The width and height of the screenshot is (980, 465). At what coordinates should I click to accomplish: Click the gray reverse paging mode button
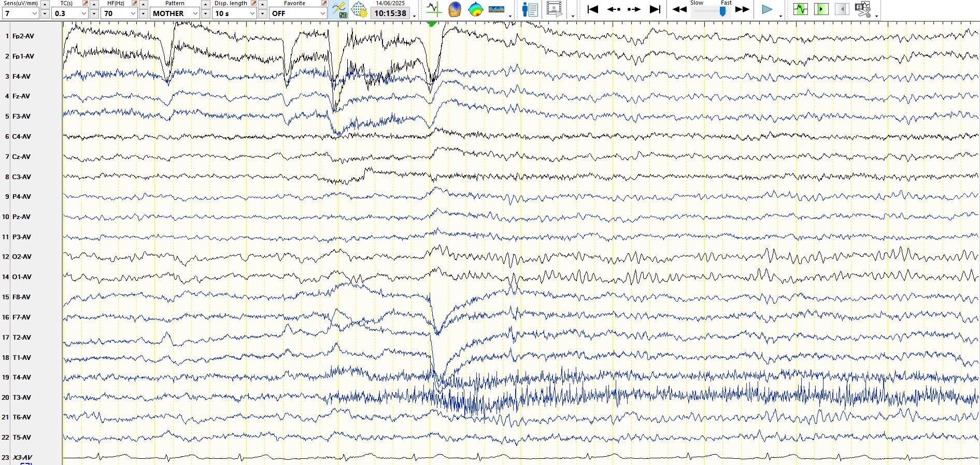click(x=842, y=9)
